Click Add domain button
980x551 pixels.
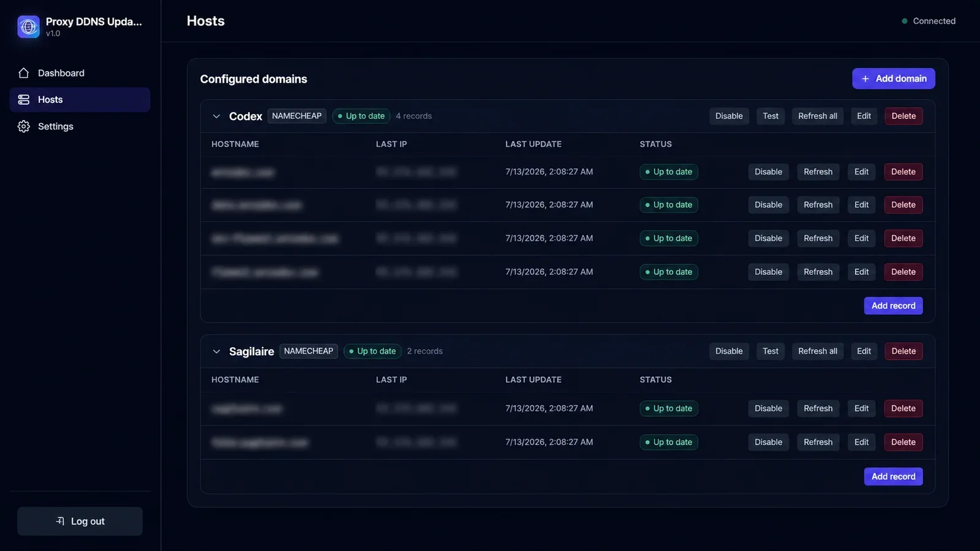tap(894, 78)
